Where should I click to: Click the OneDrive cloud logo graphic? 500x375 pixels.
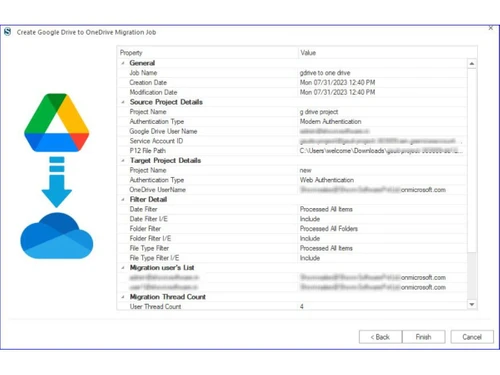[57, 236]
